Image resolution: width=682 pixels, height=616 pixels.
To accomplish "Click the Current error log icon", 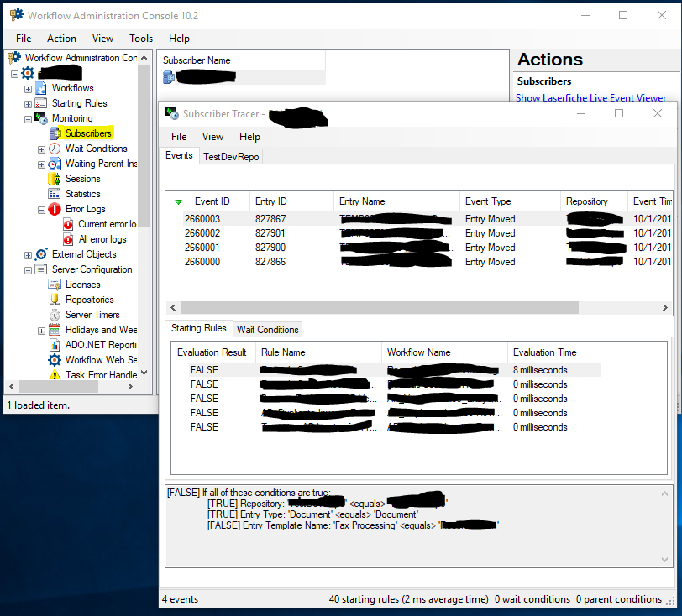I will pyautogui.click(x=68, y=224).
